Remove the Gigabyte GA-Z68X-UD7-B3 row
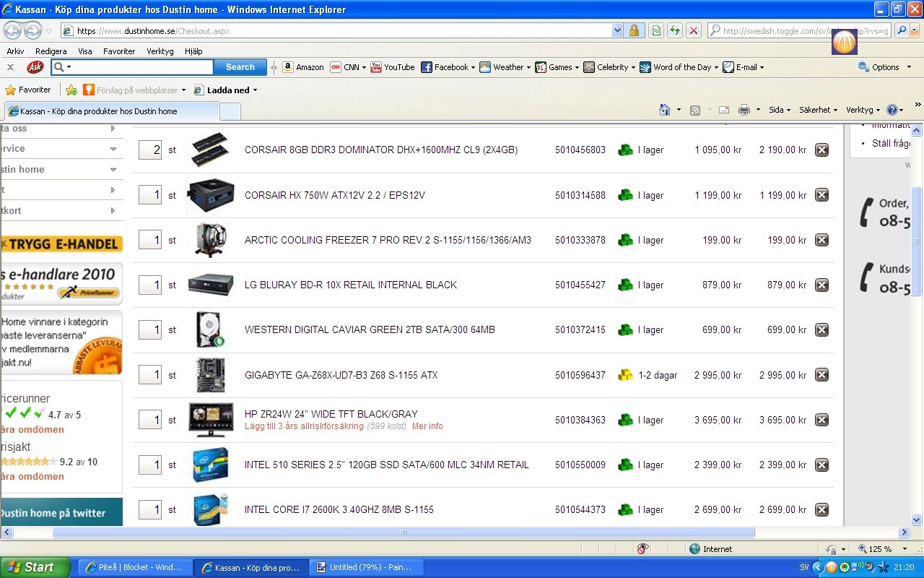 821,374
